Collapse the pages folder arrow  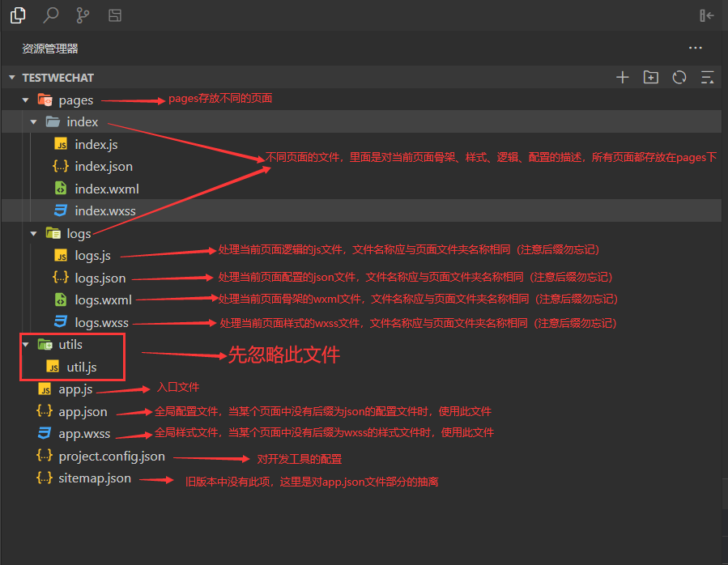click(x=26, y=100)
